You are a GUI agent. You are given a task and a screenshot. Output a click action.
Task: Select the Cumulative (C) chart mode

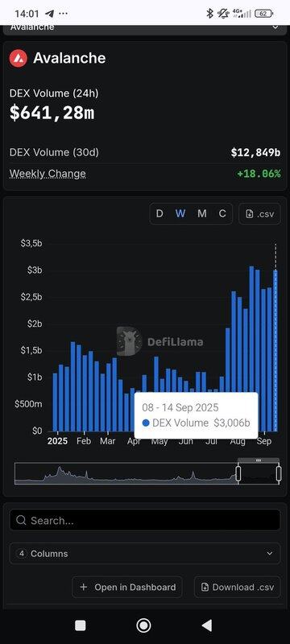point(222,213)
